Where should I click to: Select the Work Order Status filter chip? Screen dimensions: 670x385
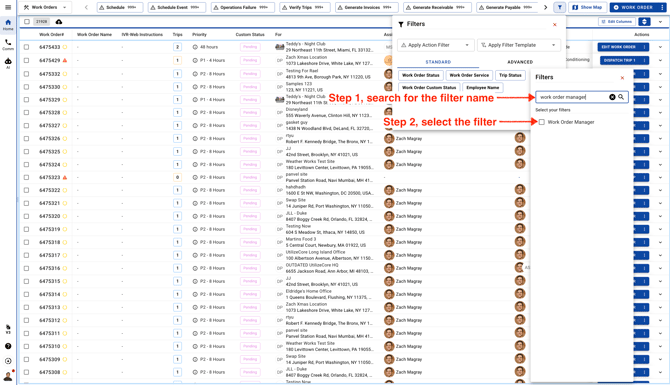tap(421, 75)
